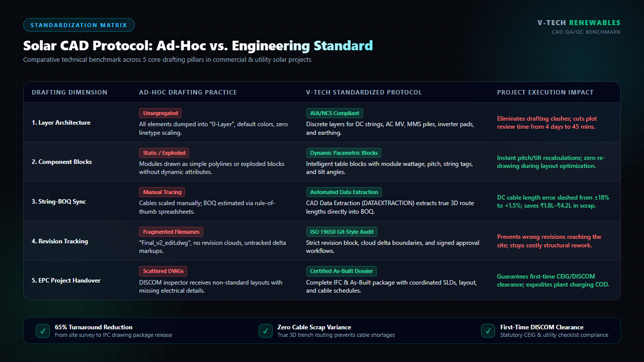Select the 3. String-BOQ Sync row label
The width and height of the screenshot is (644, 362).
coord(59,202)
